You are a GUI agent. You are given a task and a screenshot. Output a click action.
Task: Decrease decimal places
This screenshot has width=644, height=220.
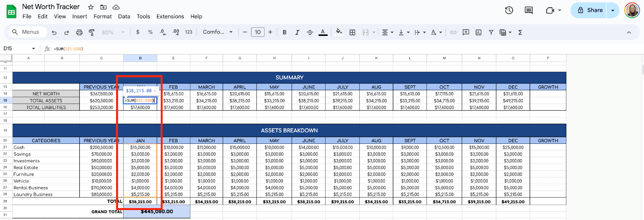click(x=163, y=32)
